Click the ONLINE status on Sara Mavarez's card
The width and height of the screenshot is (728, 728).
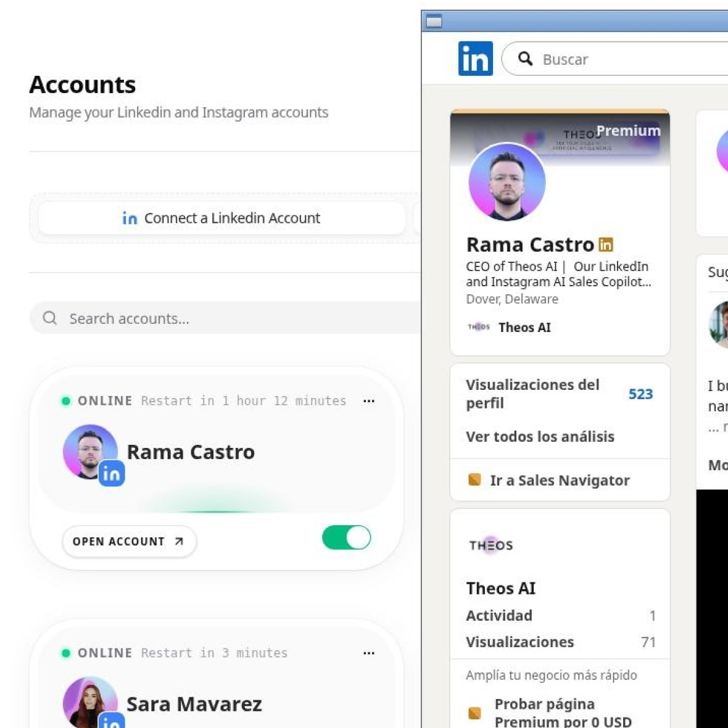coord(105,653)
